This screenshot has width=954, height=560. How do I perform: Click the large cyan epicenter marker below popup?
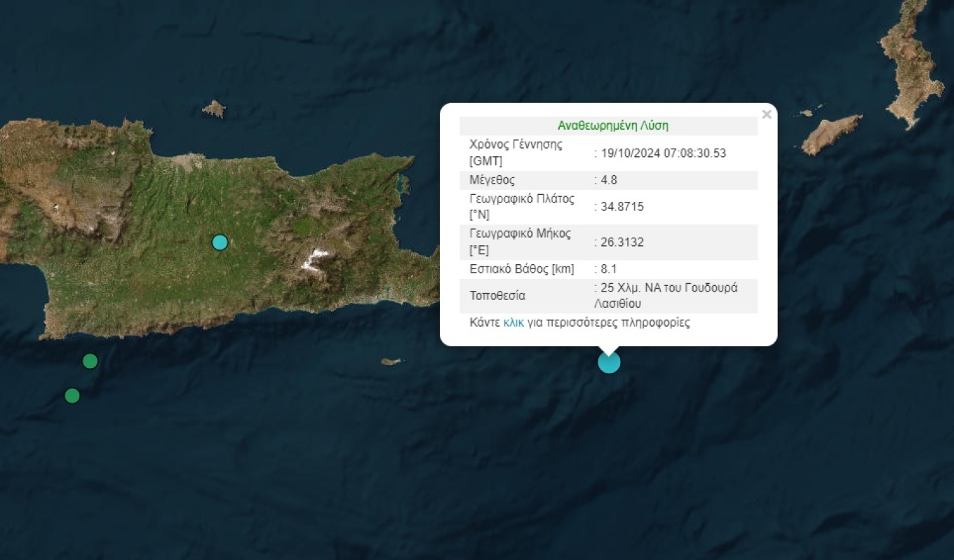[x=609, y=362]
